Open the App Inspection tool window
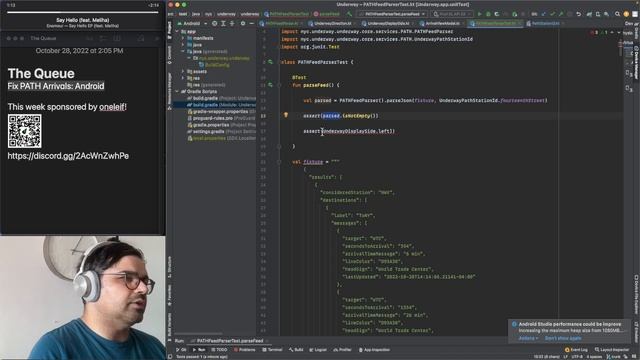This screenshot has width=640, height=360. tap(374, 350)
